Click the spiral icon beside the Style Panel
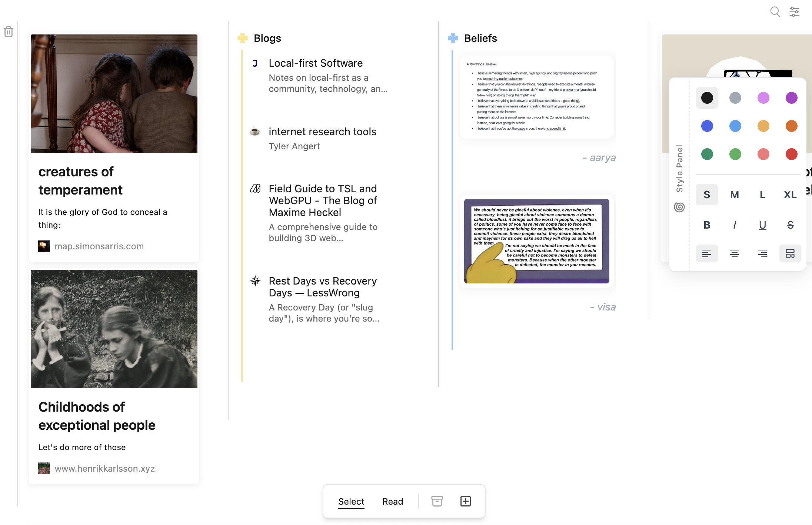Screen dimensions: 812x525 click(x=680, y=207)
